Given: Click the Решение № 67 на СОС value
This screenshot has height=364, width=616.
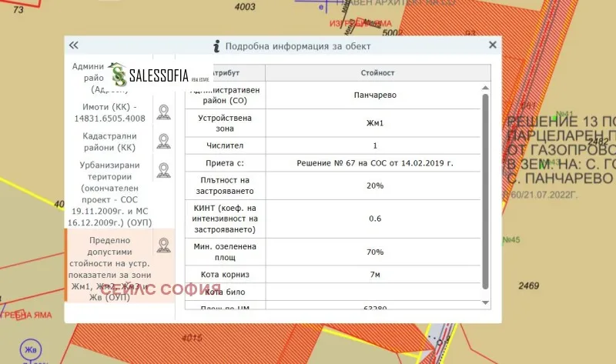Looking at the screenshot, I should coord(375,164).
